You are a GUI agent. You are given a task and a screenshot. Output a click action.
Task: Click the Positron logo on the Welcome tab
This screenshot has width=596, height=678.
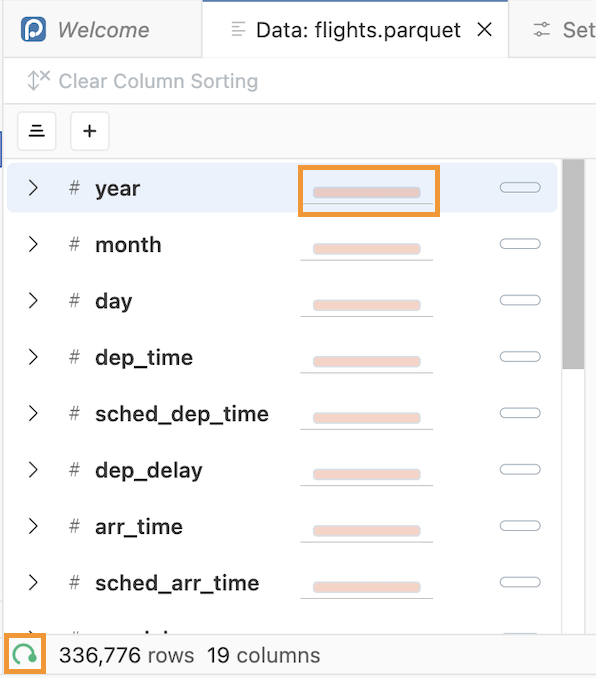[x=33, y=29]
